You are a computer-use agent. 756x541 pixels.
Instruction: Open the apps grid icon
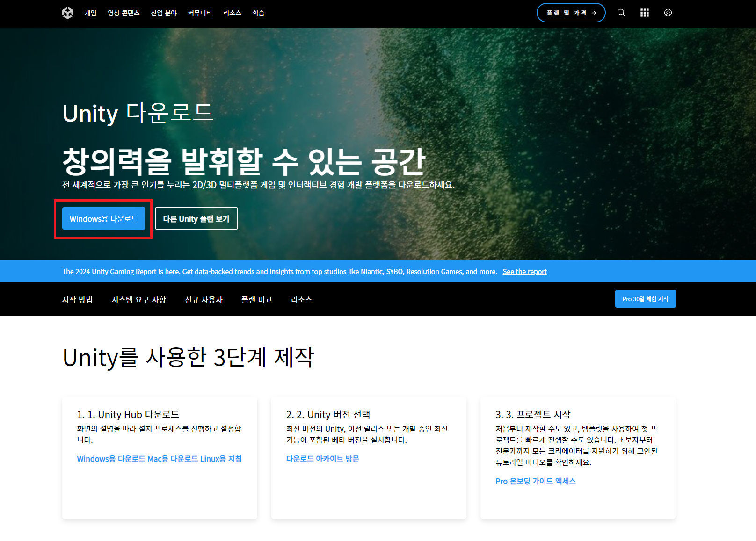point(644,13)
